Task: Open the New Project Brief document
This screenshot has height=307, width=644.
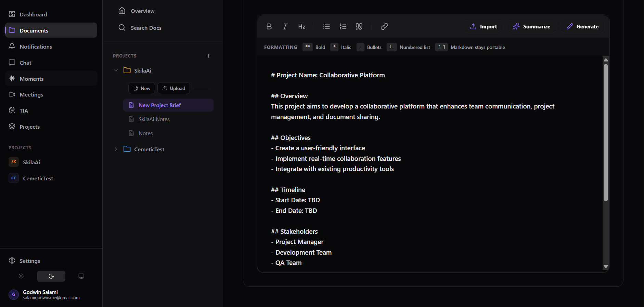Action: tap(168, 105)
